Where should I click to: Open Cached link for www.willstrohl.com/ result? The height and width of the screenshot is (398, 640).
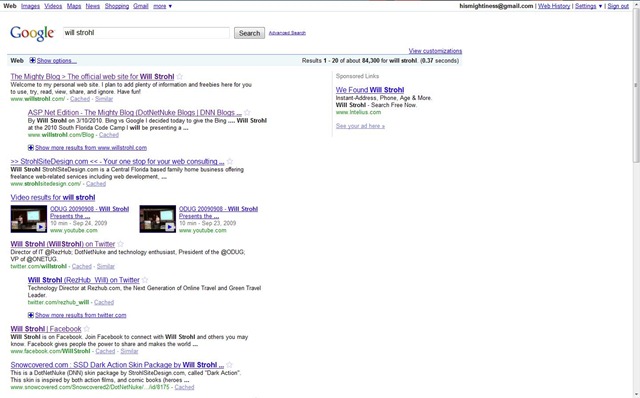coord(80,99)
